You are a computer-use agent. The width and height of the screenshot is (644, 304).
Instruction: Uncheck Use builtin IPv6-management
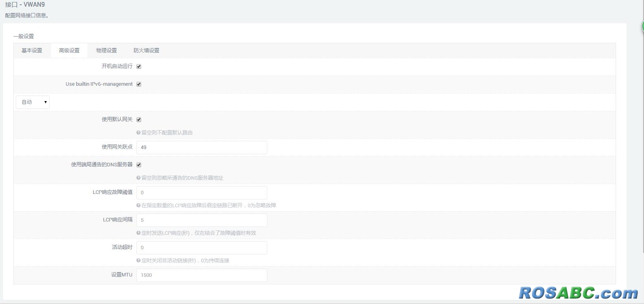[x=139, y=84]
